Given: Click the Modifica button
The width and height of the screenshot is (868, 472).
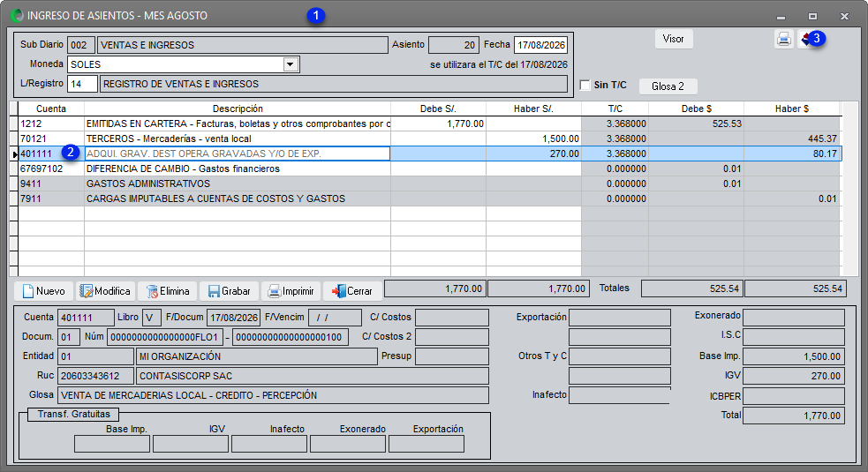Looking at the screenshot, I should coord(105,291).
